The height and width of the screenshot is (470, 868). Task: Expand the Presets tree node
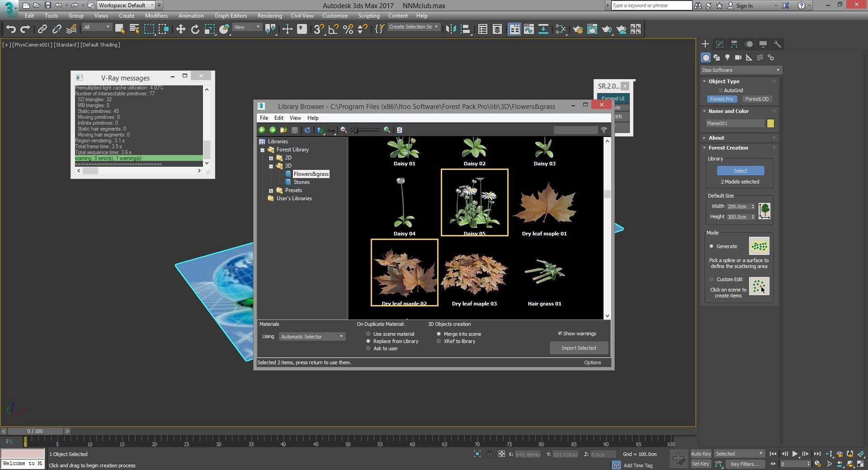(x=271, y=191)
